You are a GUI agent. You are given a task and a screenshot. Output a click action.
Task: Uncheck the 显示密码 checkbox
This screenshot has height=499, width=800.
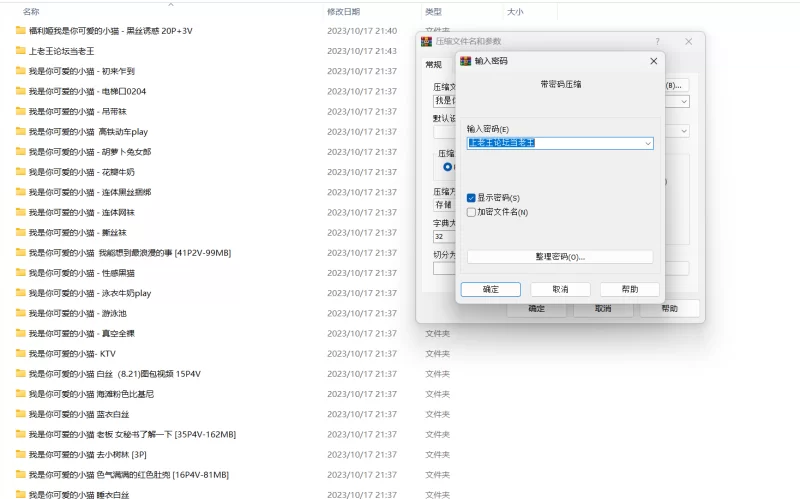(x=471, y=198)
